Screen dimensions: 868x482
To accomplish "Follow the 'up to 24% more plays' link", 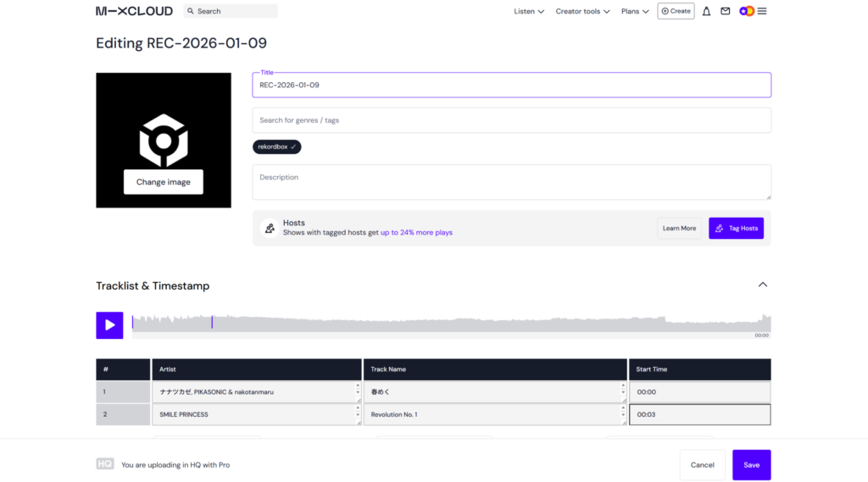I will click(416, 232).
